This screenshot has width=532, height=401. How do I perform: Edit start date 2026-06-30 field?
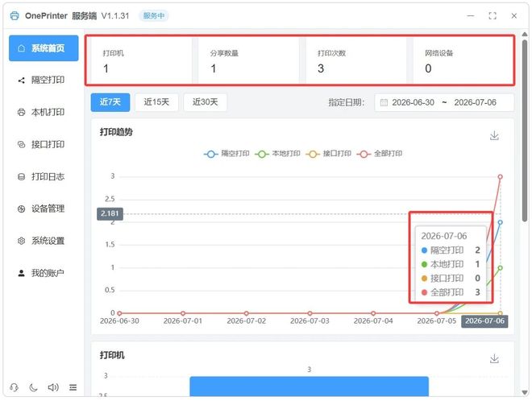(413, 102)
